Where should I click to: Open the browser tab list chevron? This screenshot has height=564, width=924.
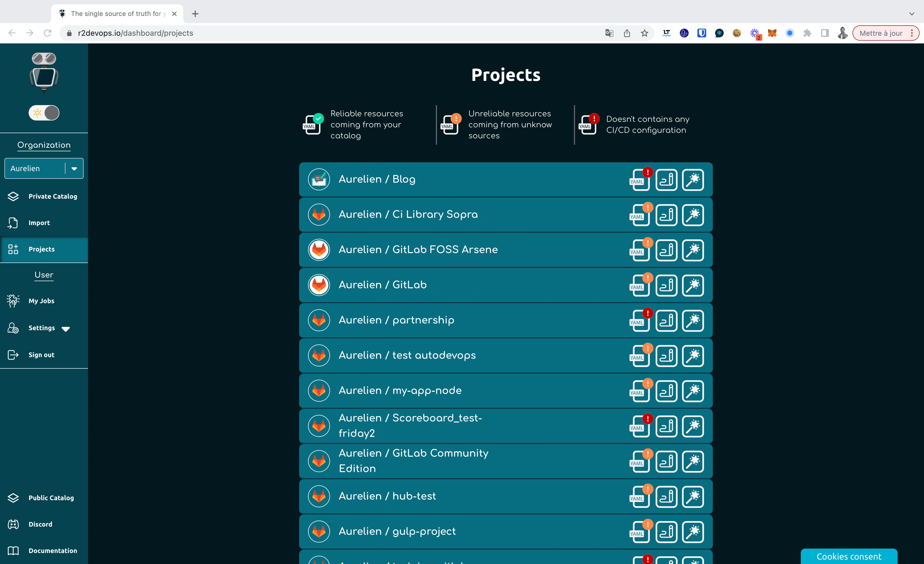tap(911, 14)
